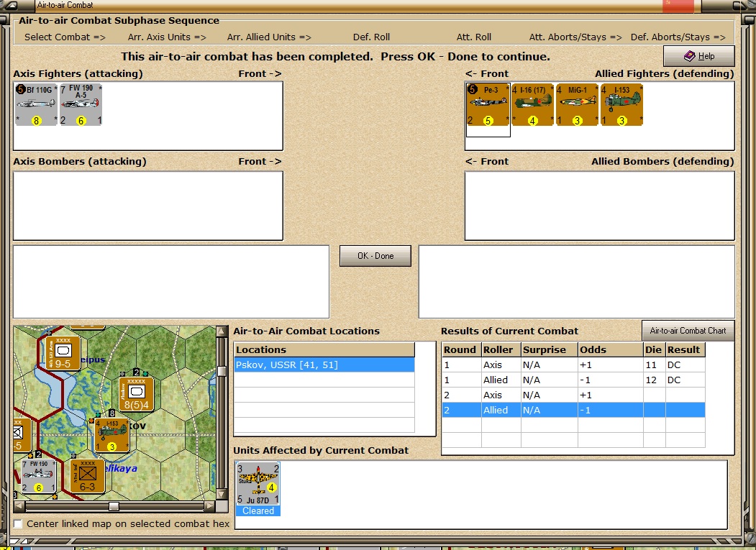Click die value 11 in results table
This screenshot has height=550, width=756.
[x=651, y=365]
